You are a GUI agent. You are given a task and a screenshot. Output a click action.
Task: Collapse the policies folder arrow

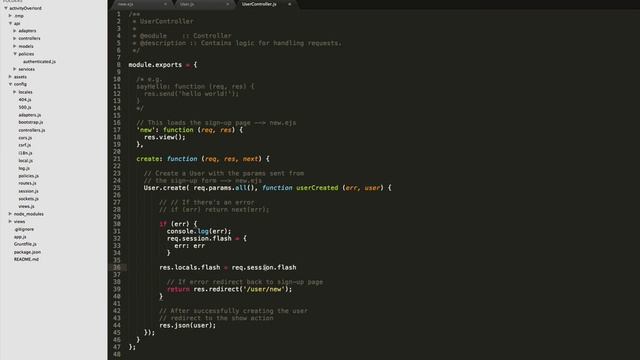pyautogui.click(x=15, y=54)
